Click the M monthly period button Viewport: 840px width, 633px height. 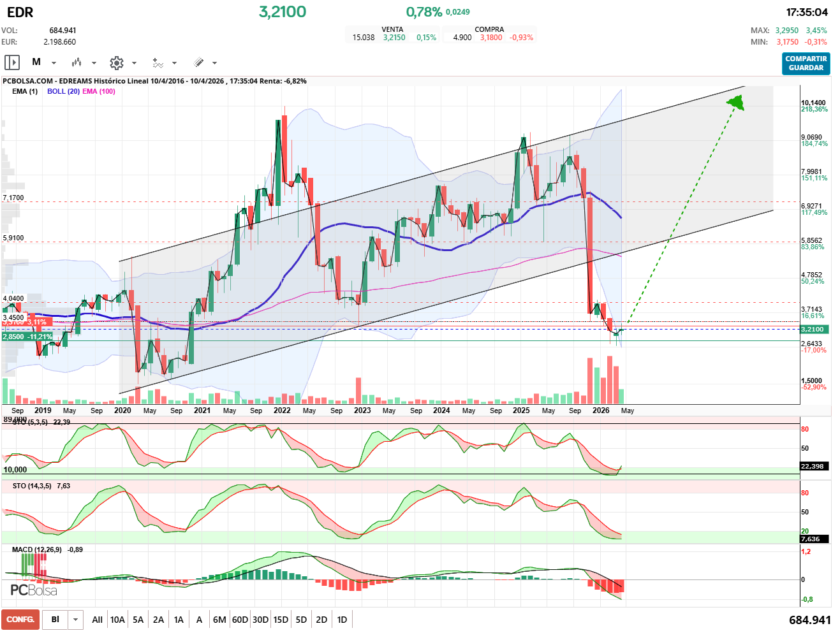[36, 62]
